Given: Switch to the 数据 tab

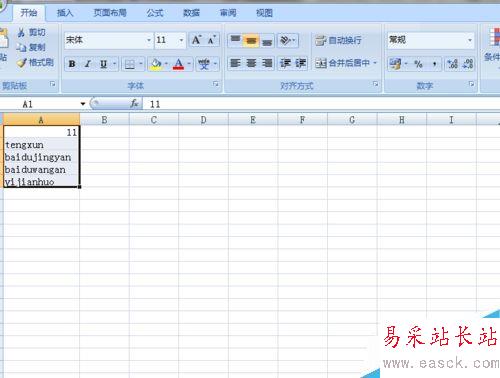Looking at the screenshot, I should (x=192, y=13).
